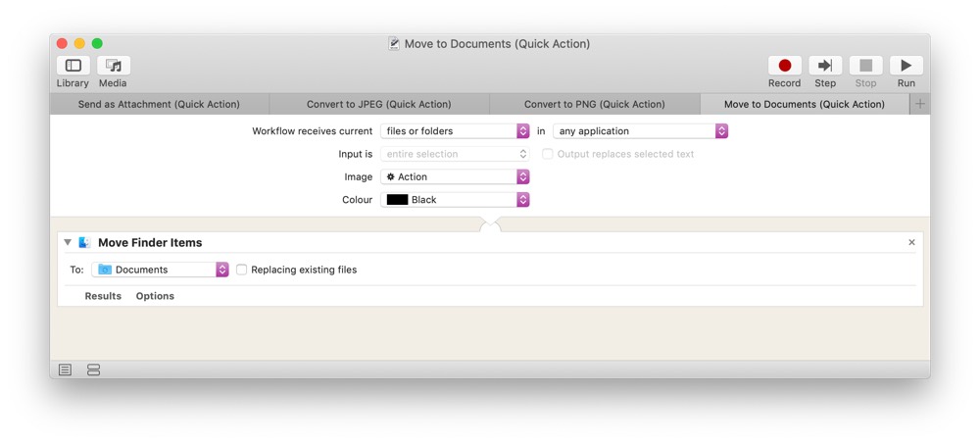980x444 pixels.
Task: Show the variables view icon in the status bar
Action: tap(93, 370)
